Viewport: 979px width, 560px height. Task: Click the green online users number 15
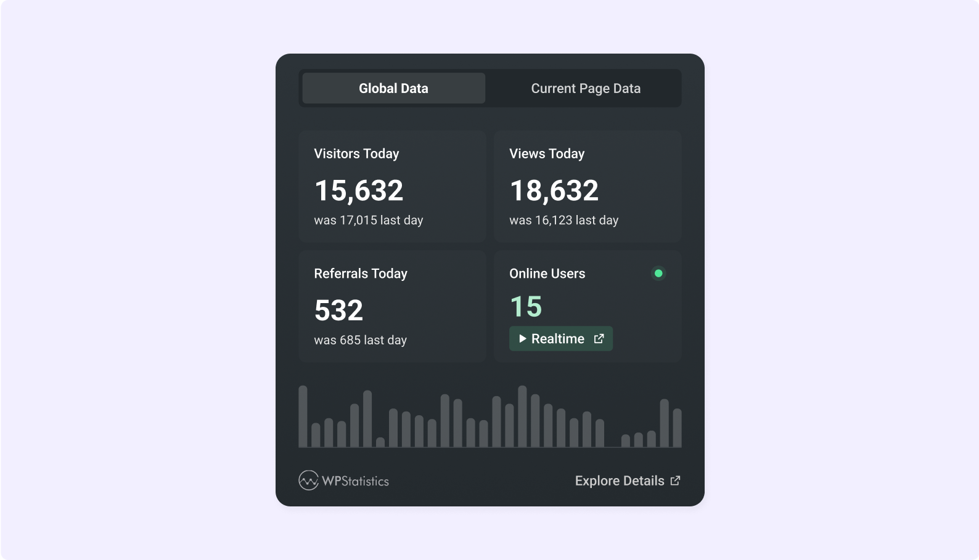(x=526, y=307)
